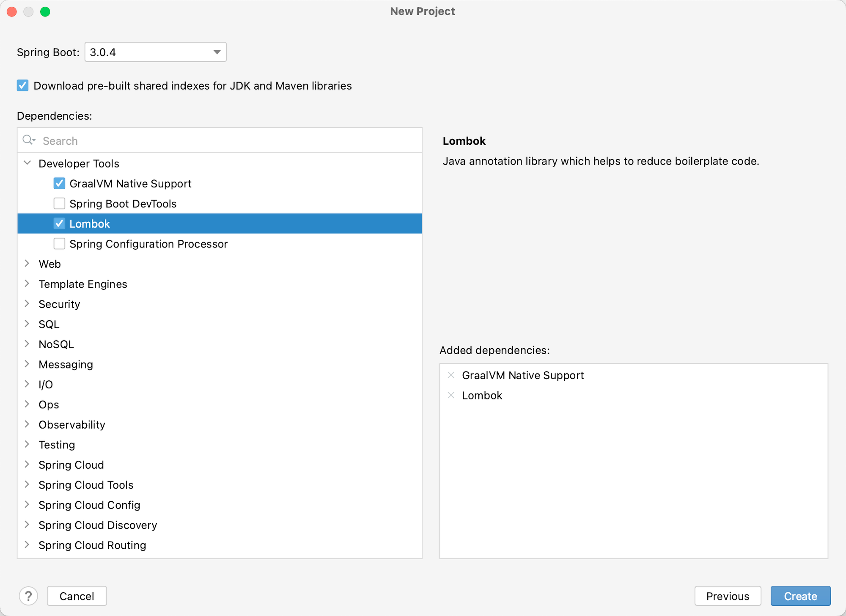Uncheck GraalVM Native Support checkbox
Screen dimensions: 846x616
(59, 183)
